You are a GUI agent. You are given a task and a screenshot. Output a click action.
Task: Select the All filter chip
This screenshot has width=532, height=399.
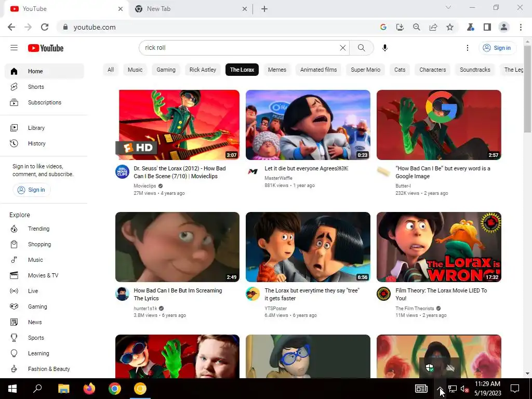coord(111,70)
